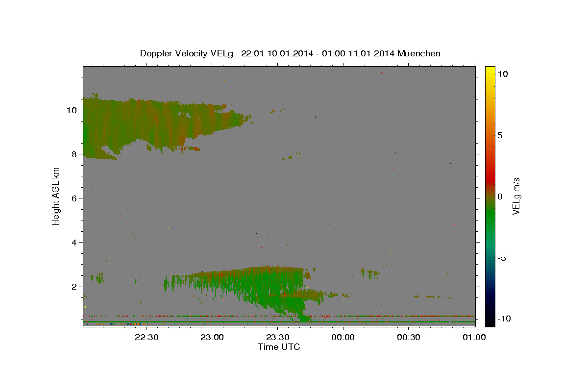Click the height tick label 6
The image size is (588, 392).
click(x=74, y=198)
